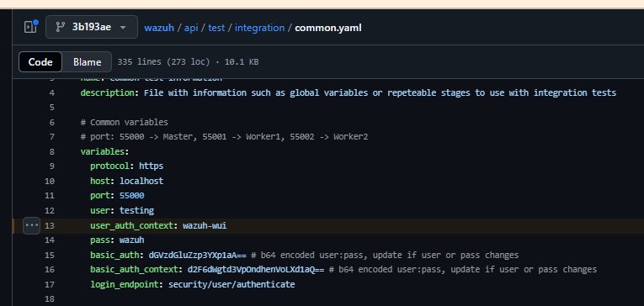Screen dimensions: 644x306
Task: Switch to the Code view tab
Action: [40, 62]
